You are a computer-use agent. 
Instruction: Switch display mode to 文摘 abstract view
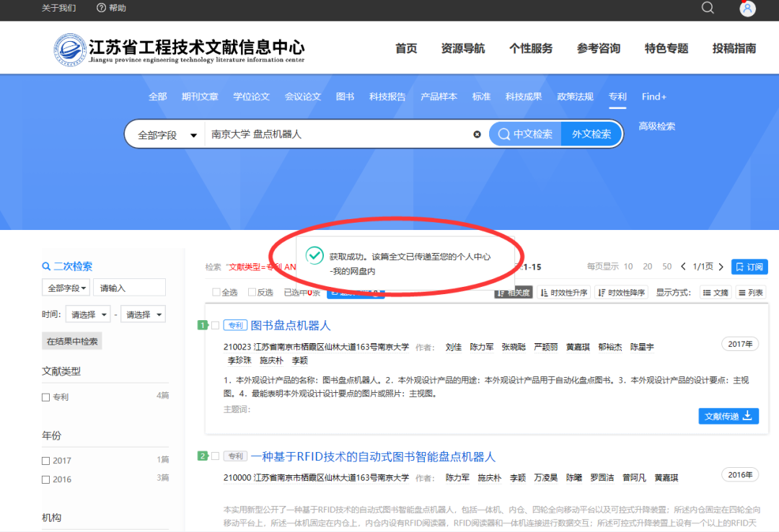point(715,292)
